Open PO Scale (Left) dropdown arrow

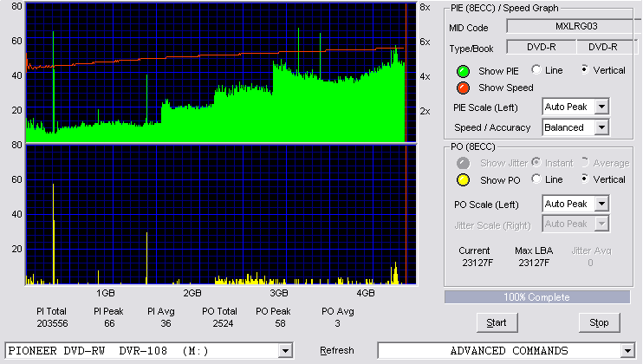tap(601, 204)
